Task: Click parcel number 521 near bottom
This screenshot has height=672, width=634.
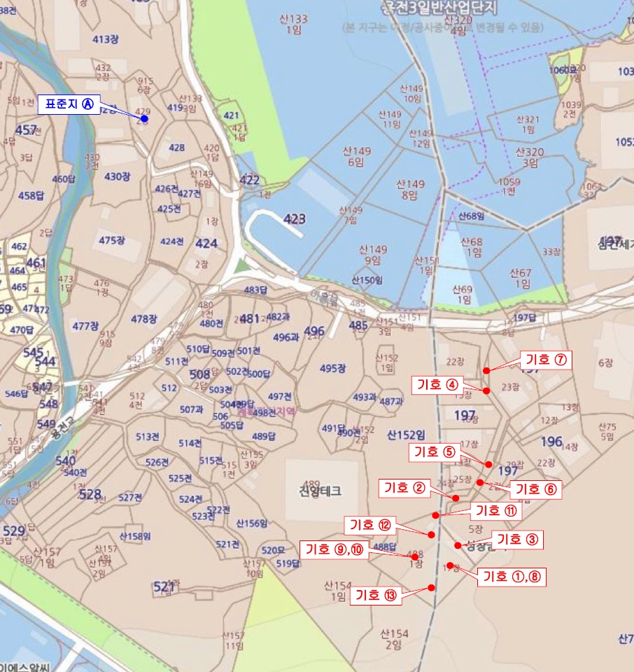Action: [164, 587]
